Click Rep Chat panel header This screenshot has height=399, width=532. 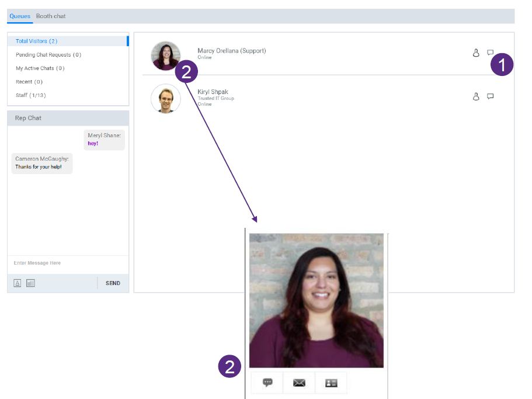(68, 118)
